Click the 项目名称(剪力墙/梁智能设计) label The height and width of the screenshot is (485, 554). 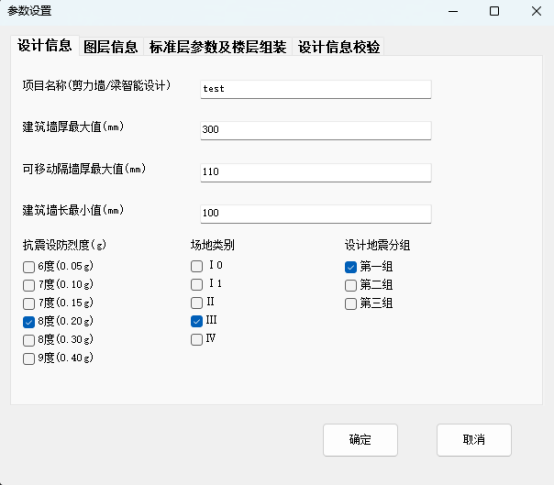[x=96, y=85]
